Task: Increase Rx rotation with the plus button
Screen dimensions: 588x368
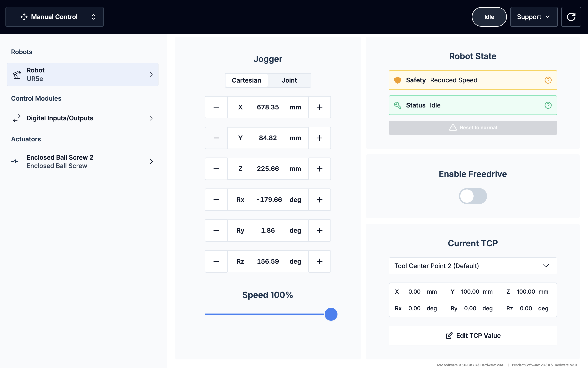Action: (320, 200)
